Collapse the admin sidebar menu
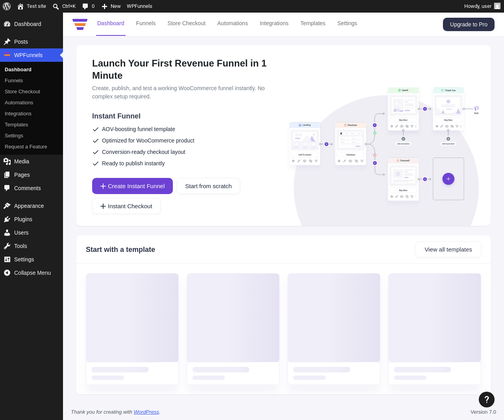This screenshot has width=504, height=420. pos(31,273)
